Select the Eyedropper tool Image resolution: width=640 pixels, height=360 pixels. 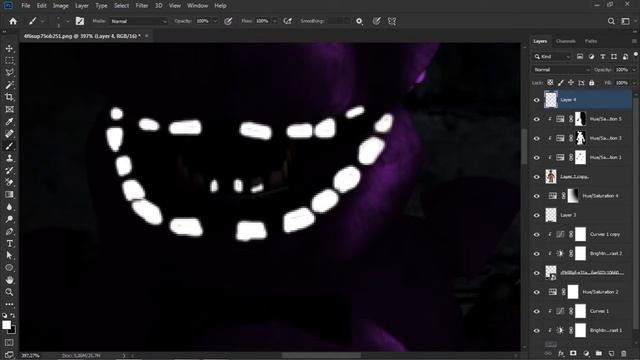[x=9, y=122]
